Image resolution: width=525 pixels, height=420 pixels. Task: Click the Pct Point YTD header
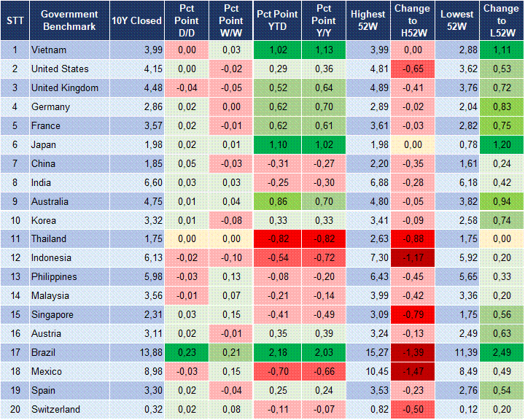[276, 20]
